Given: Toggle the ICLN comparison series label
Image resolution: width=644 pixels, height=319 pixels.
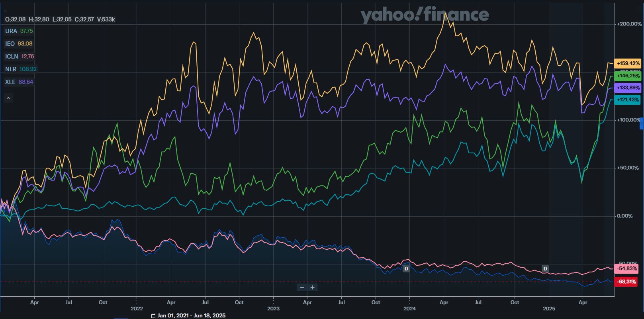Looking at the screenshot, I should click(x=12, y=57).
